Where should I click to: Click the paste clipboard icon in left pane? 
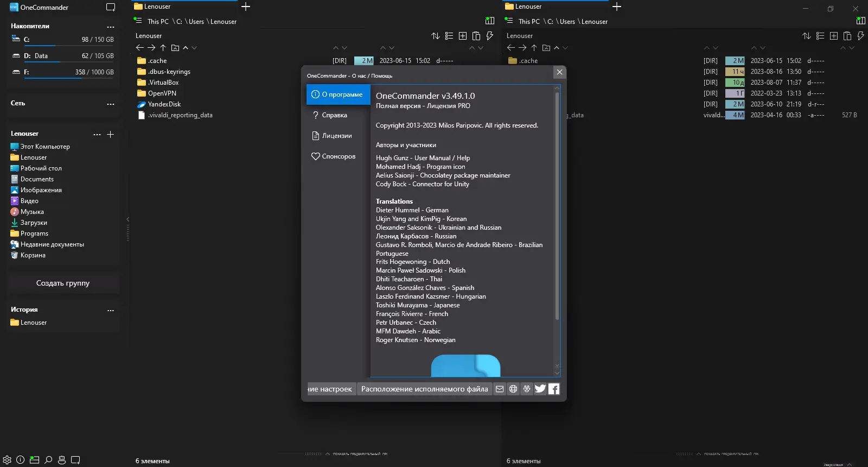[476, 36]
